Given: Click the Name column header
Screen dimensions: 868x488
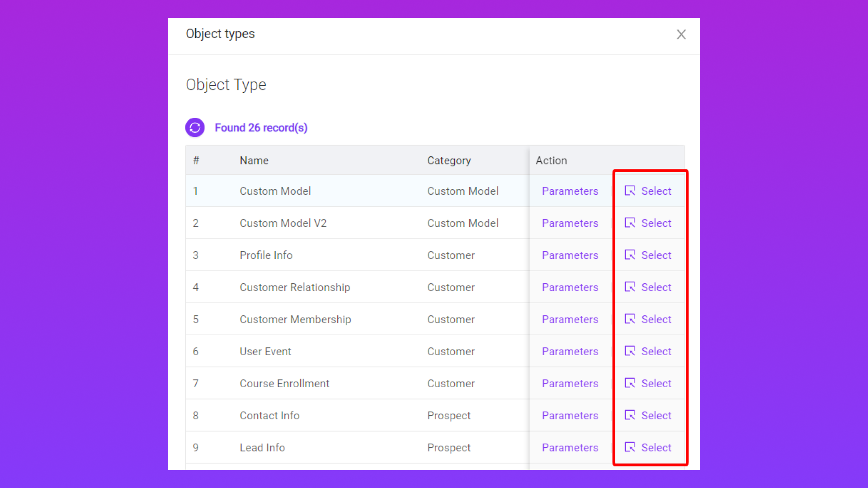Looking at the screenshot, I should click(254, 160).
